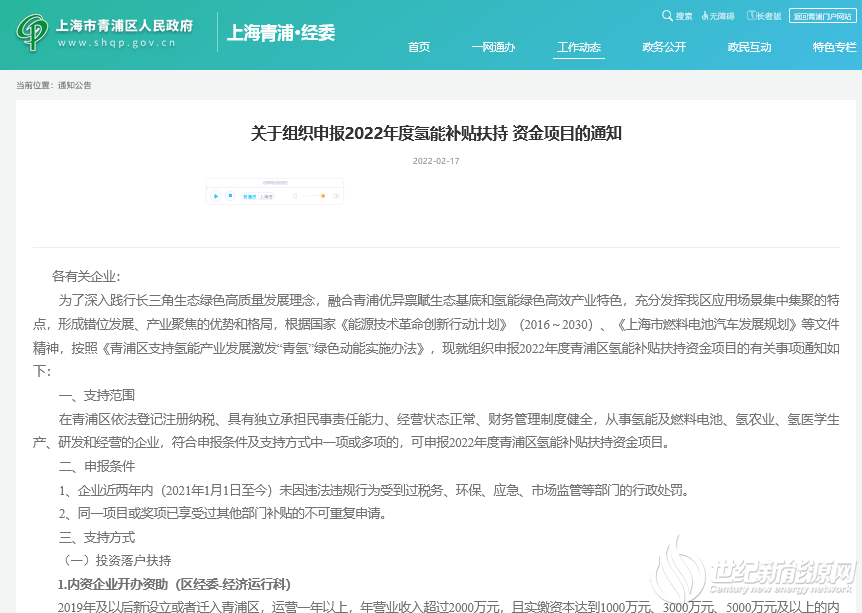Select 普通话 voice option in audio player
Image resolution: width=862 pixels, height=613 pixels.
[250, 197]
